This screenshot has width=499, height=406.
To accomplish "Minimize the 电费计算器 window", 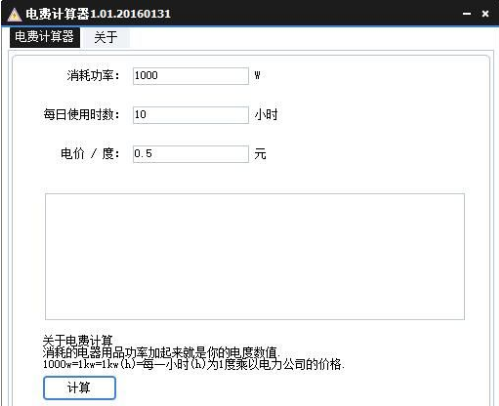I will (467, 14).
